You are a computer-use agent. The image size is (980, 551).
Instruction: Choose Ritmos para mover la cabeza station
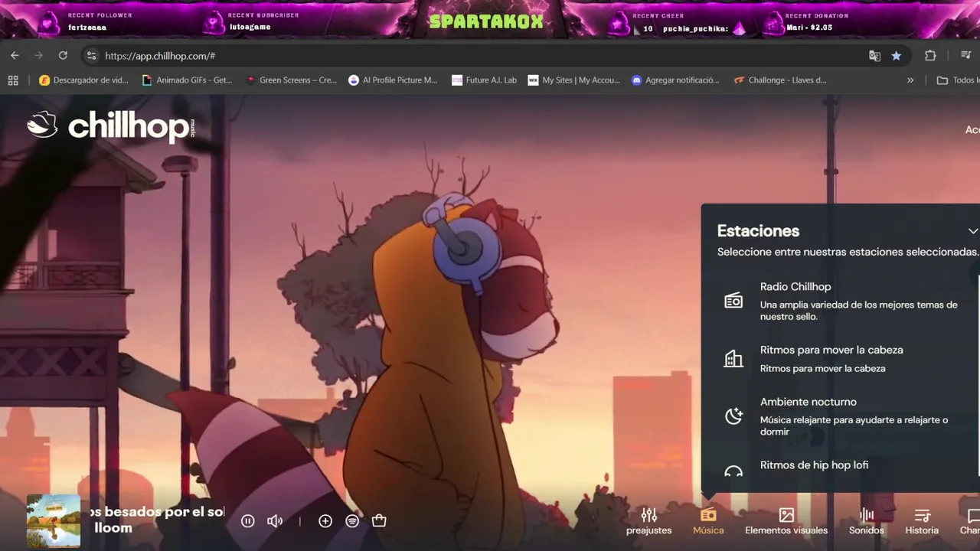842,358
